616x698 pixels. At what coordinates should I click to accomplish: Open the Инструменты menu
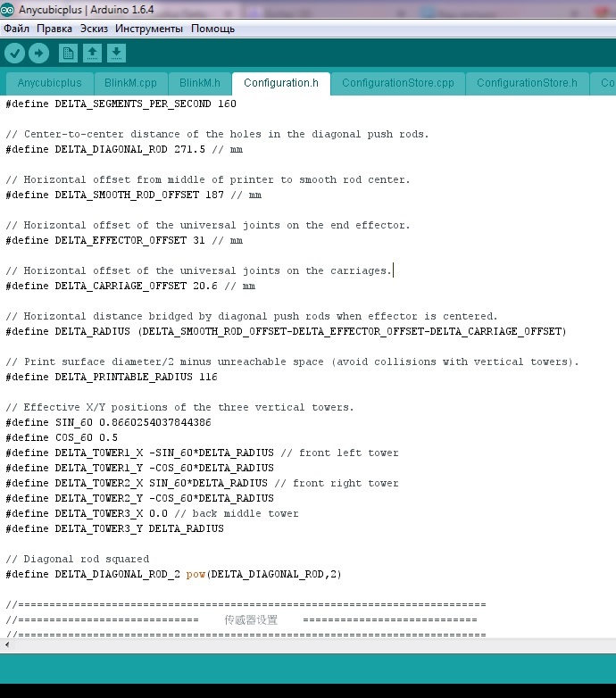[149, 29]
